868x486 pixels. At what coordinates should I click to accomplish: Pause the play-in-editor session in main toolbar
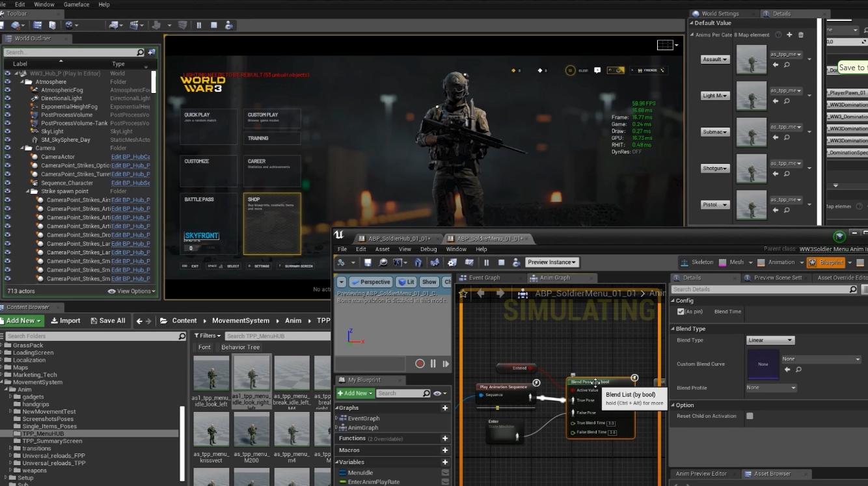pyautogui.click(x=198, y=25)
